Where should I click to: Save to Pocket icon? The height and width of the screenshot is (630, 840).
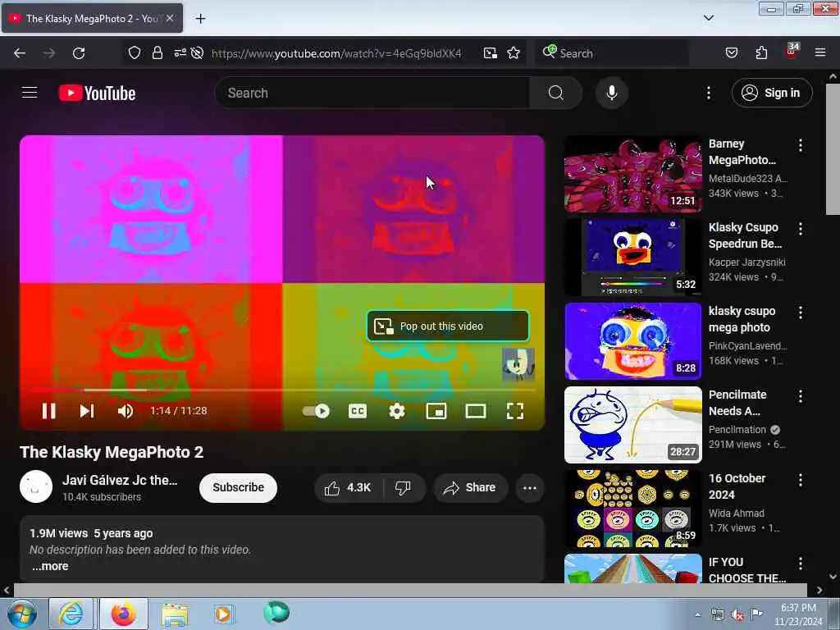732,53
